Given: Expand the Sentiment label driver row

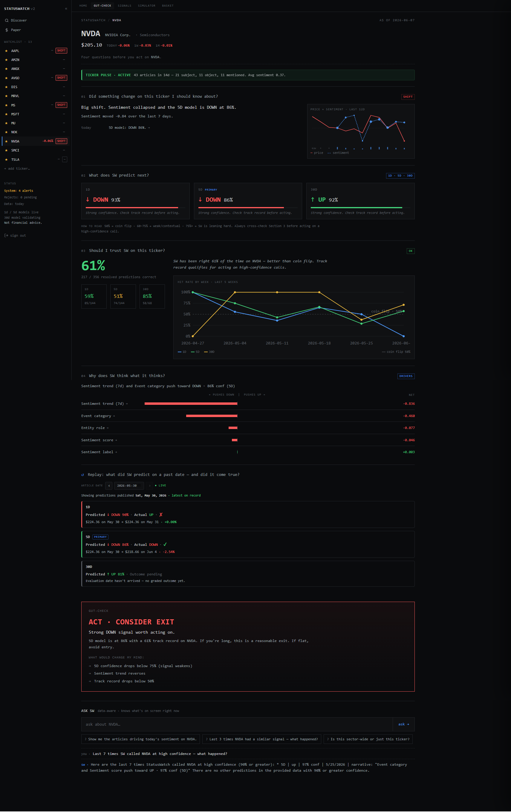Looking at the screenshot, I should click(x=248, y=452).
